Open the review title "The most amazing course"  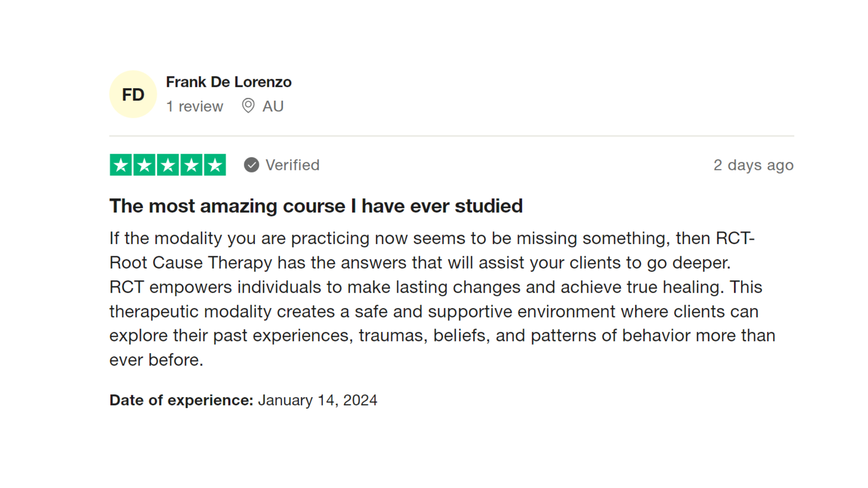click(x=316, y=206)
